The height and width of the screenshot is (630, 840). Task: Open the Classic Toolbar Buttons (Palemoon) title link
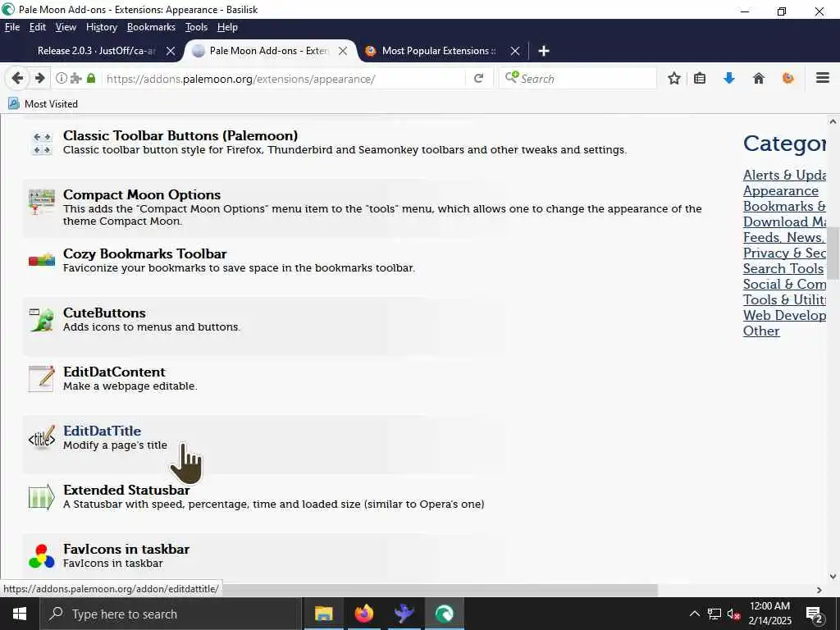tap(180, 135)
